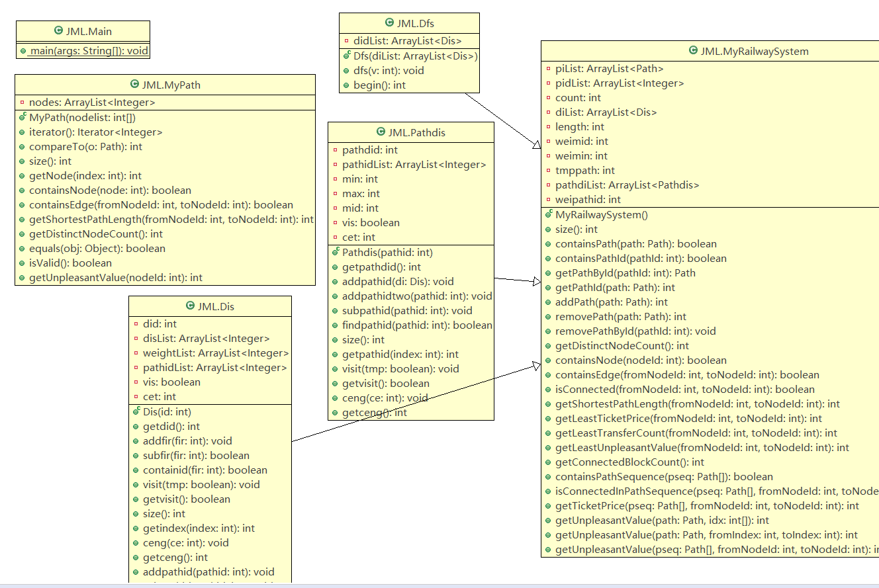Image resolution: width=879 pixels, height=588 pixels.
Task: Click getConnectedBlockCount(): int method
Action: (x=629, y=462)
